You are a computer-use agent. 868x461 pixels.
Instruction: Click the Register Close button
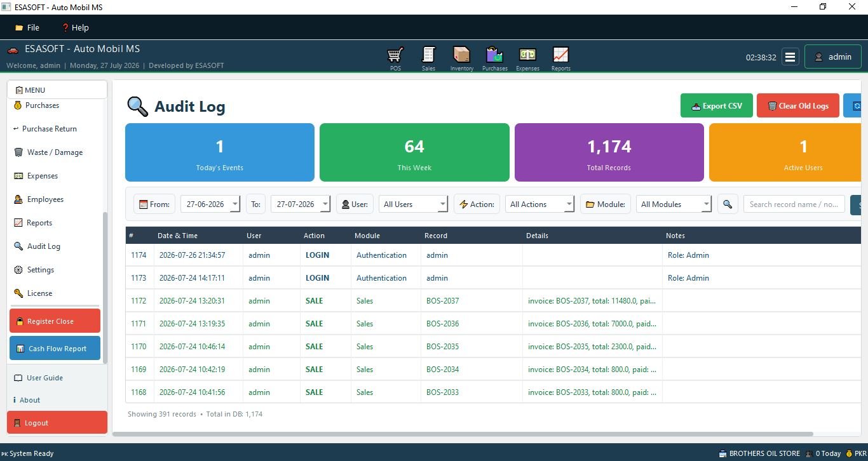coord(55,321)
